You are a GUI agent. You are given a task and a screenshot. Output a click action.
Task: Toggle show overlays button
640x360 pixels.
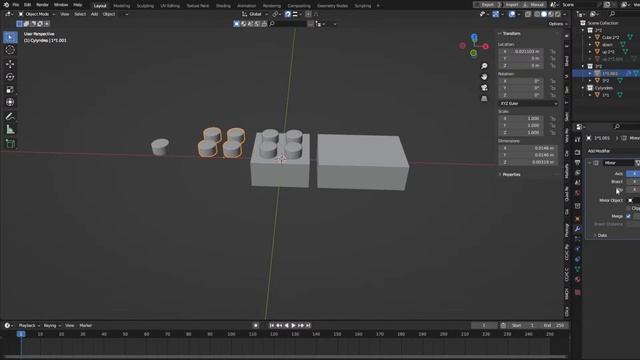click(x=512, y=14)
